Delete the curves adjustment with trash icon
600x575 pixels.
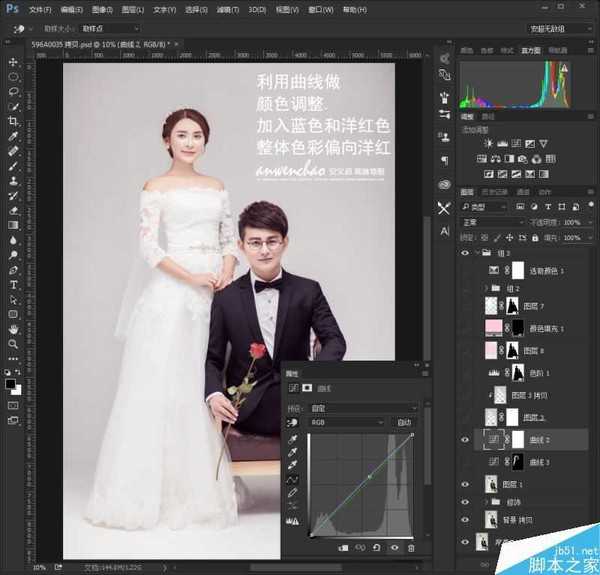(x=410, y=548)
